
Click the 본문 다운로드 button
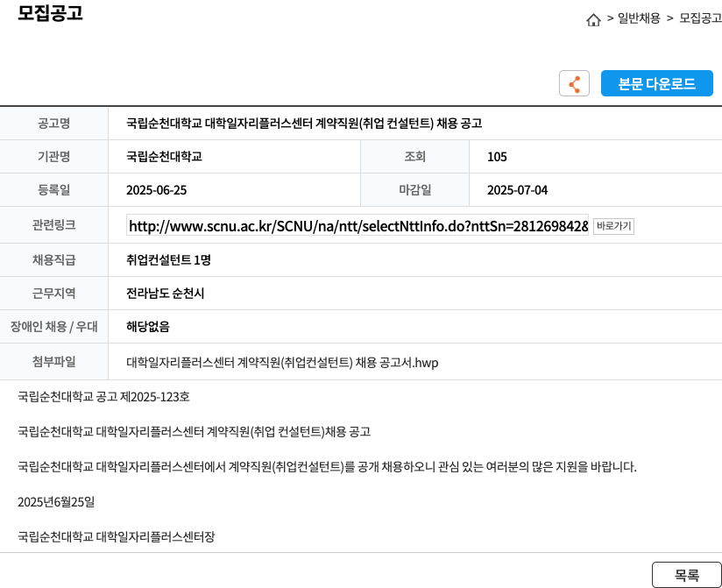(656, 83)
